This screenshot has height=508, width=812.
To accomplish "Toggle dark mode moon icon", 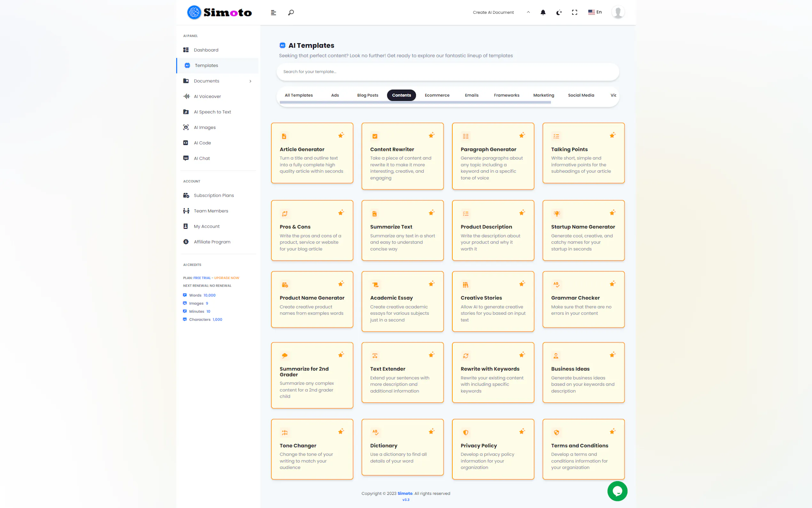I will click(558, 12).
